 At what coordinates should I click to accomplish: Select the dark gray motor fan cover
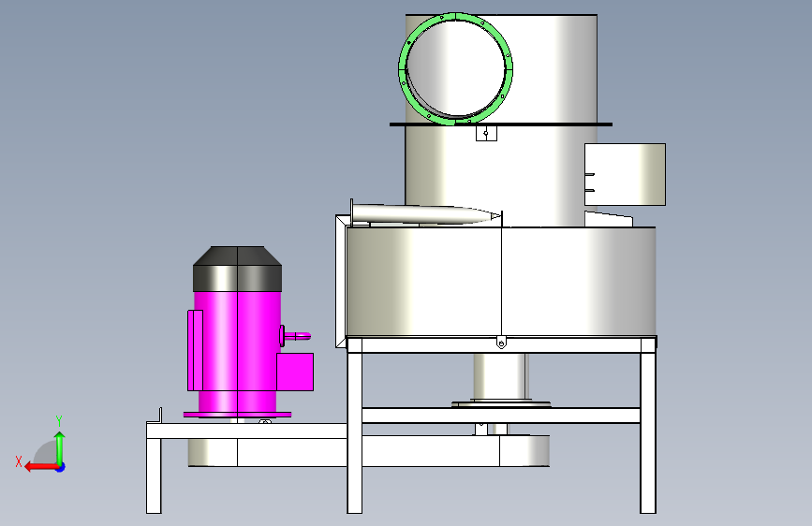237,270
